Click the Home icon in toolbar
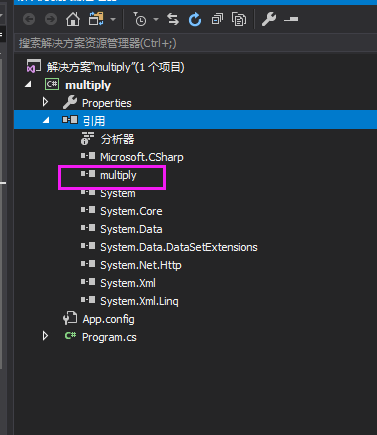The image size is (377, 435). tap(73, 19)
